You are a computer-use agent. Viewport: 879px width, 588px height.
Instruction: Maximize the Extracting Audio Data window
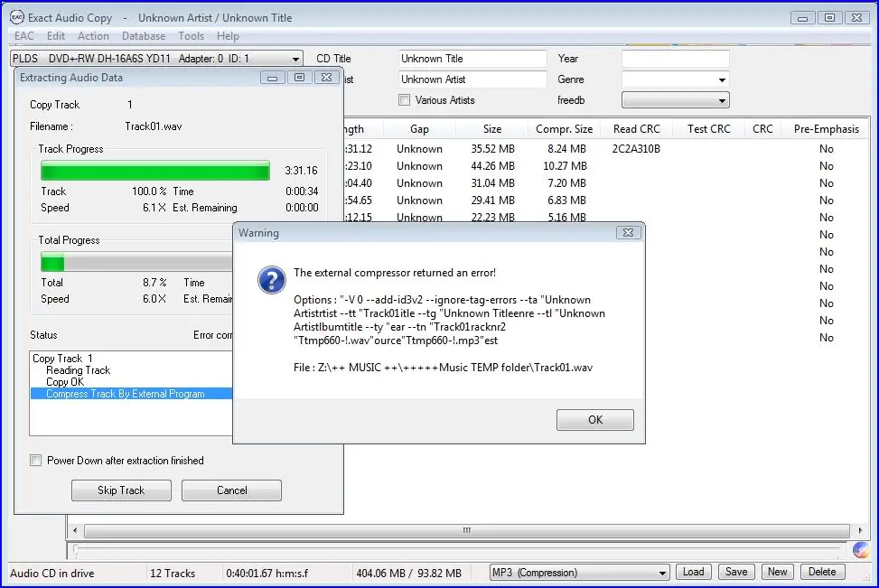(x=299, y=78)
